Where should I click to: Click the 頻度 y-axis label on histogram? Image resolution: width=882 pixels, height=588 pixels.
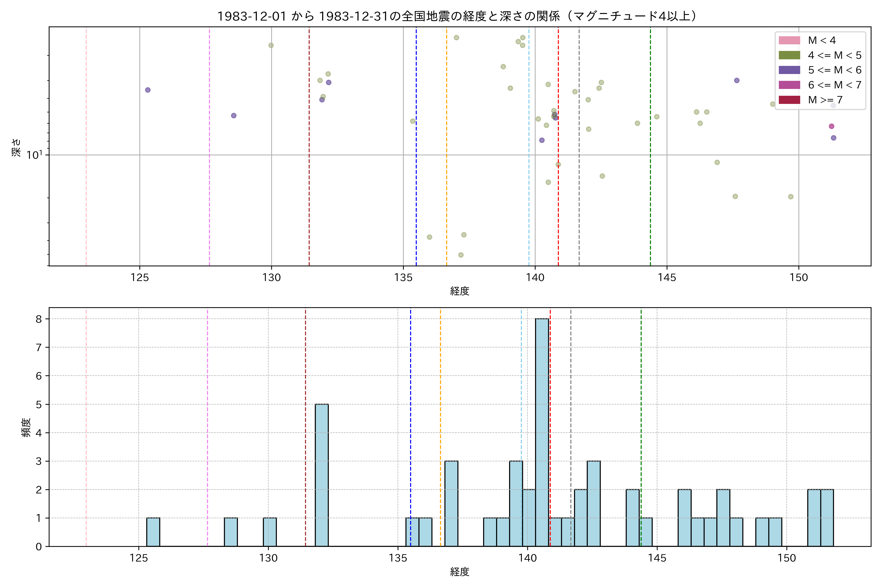[26, 428]
